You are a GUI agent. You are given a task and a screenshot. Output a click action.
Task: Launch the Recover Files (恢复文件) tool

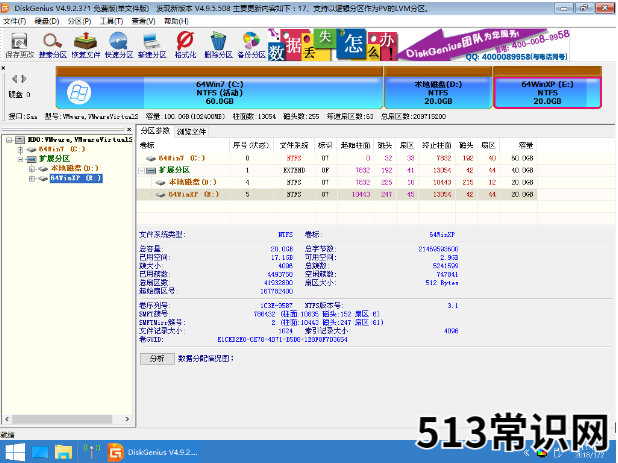click(x=86, y=45)
